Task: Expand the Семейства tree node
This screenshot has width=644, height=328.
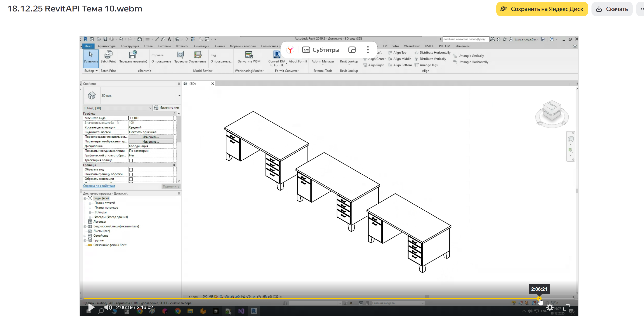Action: (x=85, y=236)
